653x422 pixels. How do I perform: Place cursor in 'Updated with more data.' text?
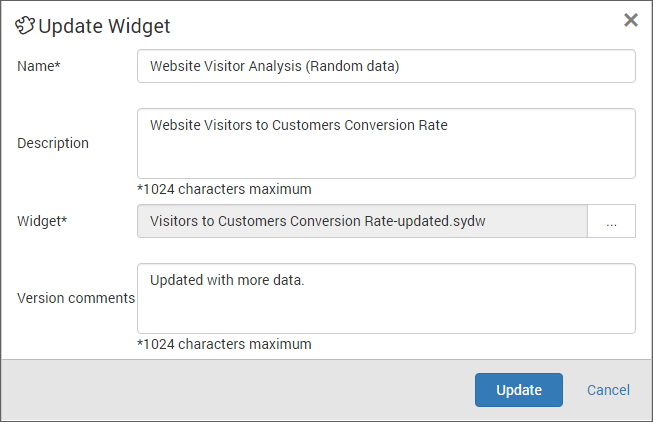pyautogui.click(x=227, y=280)
